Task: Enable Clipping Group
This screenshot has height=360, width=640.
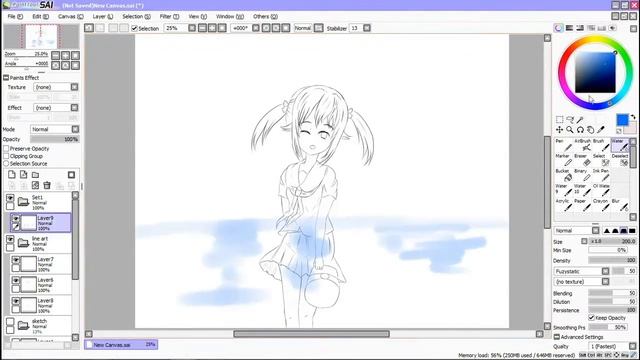Action: 6,156
